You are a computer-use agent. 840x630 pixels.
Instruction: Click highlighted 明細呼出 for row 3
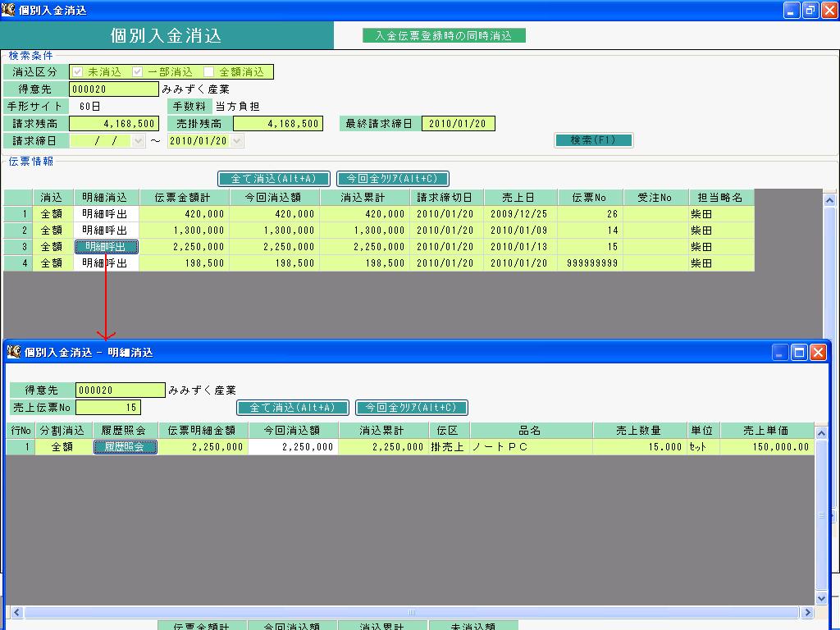point(106,247)
